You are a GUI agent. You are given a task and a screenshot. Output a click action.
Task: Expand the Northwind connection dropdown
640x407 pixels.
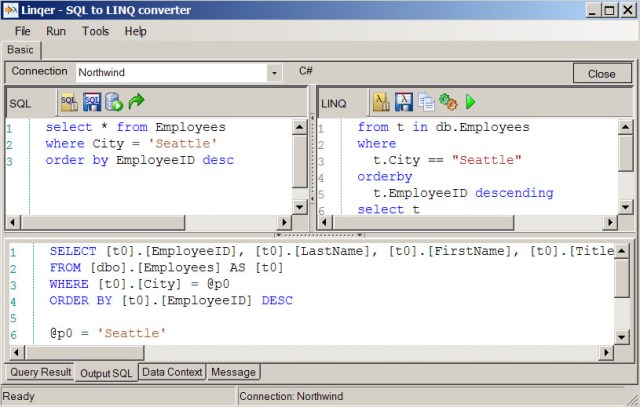click(273, 73)
